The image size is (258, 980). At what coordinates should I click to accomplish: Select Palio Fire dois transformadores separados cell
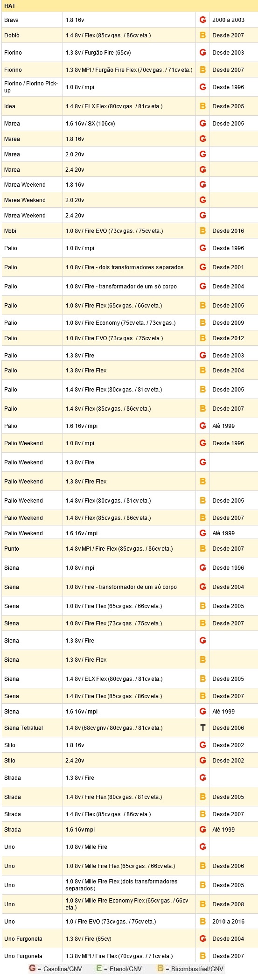pos(129,267)
